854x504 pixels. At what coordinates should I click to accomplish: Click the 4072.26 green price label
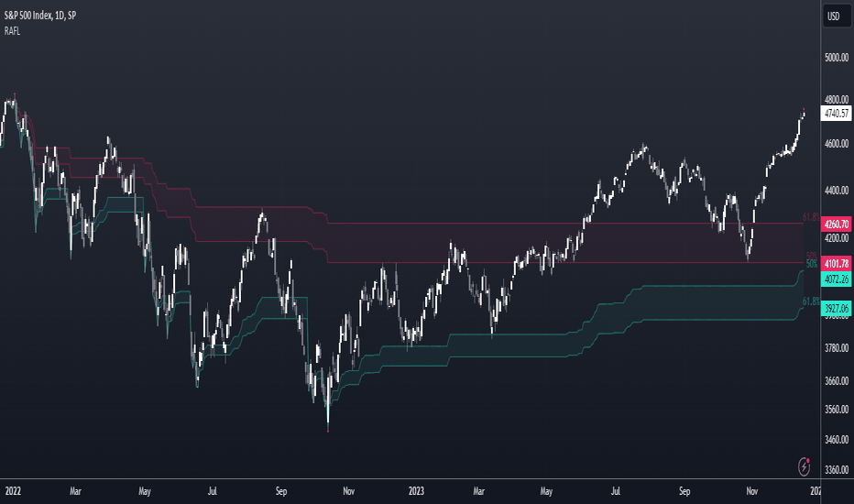click(x=836, y=279)
